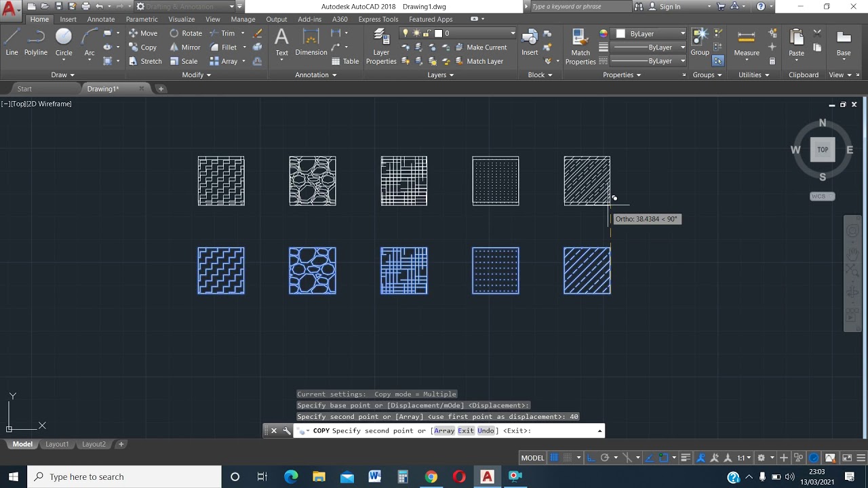
Task: Switch to the Layout1 tab
Action: coord(57,444)
